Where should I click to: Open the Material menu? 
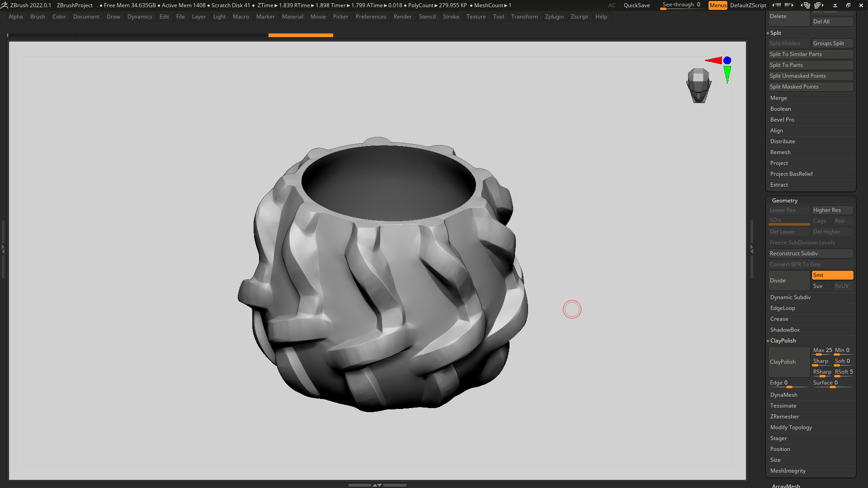click(292, 17)
